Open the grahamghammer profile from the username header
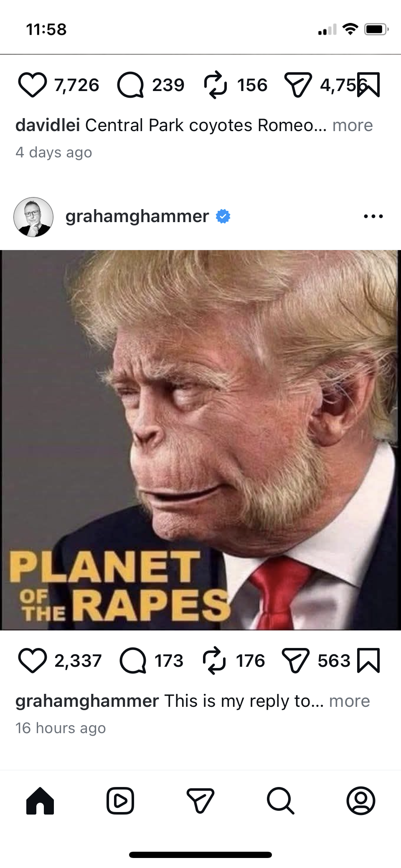 [x=137, y=216]
